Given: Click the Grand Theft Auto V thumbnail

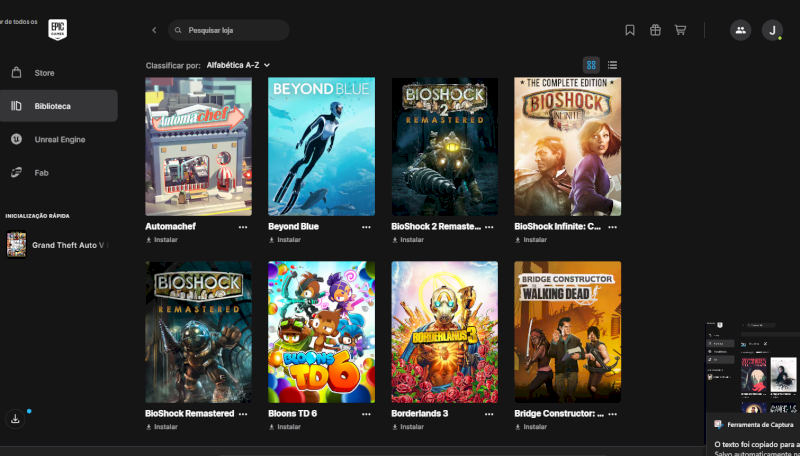Looking at the screenshot, I should [16, 245].
